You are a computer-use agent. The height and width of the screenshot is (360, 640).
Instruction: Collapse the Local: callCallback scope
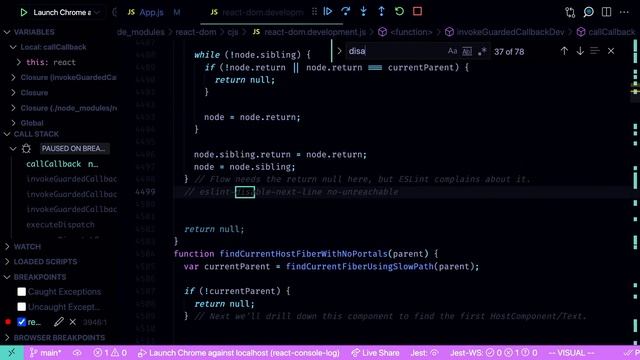pyautogui.click(x=13, y=47)
